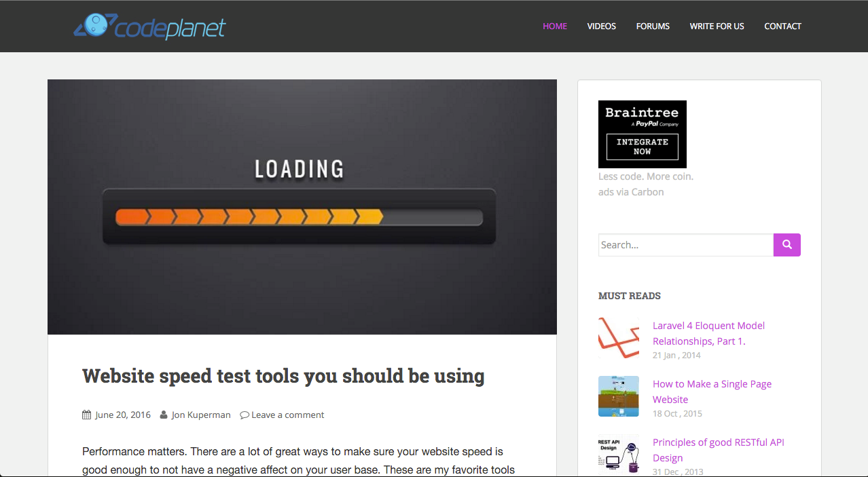Open the Contact menu item
868x477 pixels.
coord(783,26)
